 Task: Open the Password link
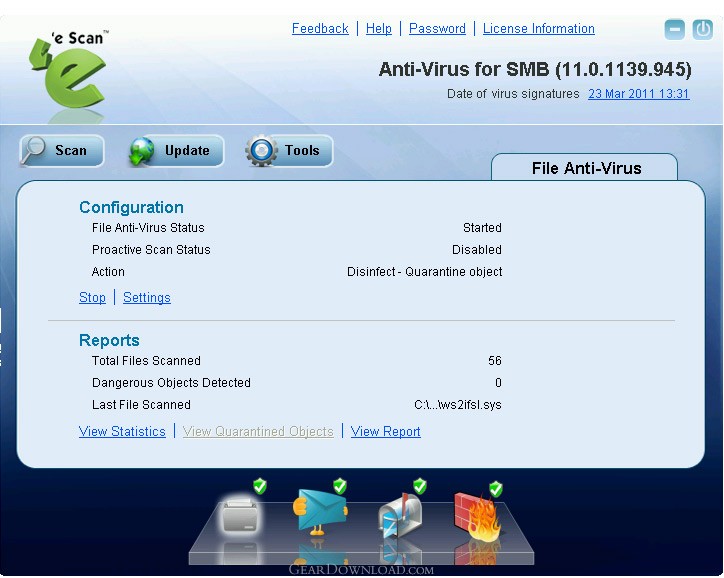click(437, 29)
